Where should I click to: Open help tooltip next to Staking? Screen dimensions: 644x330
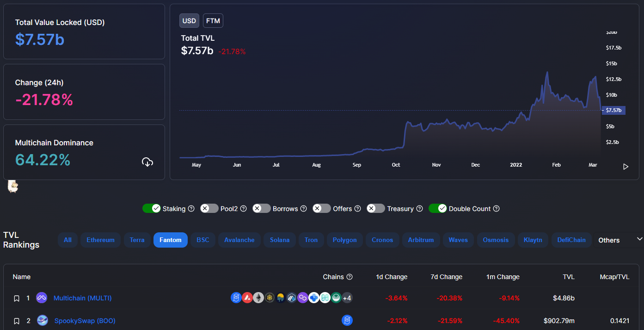[191, 209]
